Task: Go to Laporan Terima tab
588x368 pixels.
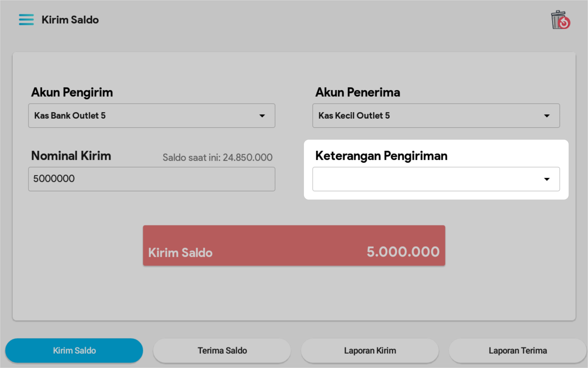Action: [x=517, y=351]
